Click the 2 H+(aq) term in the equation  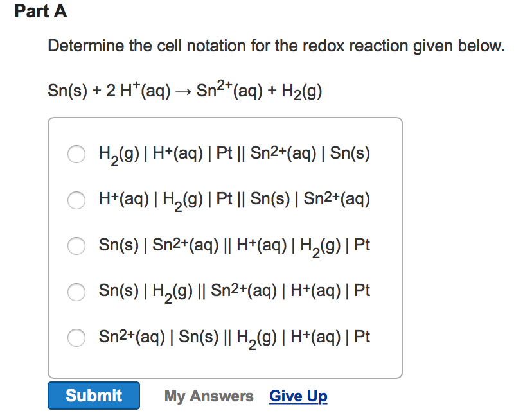130,92
